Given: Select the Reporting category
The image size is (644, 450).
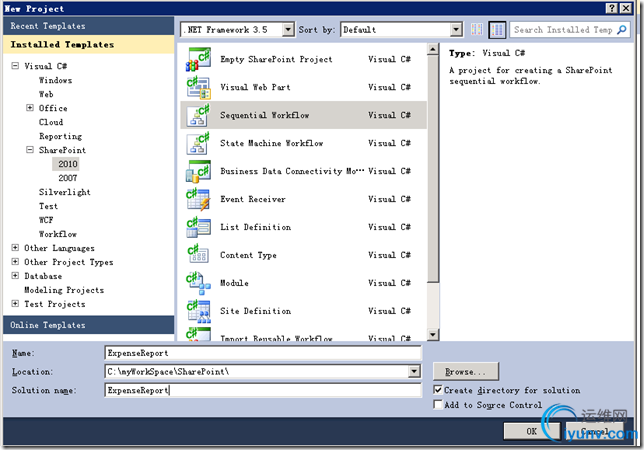Looking at the screenshot, I should click(x=60, y=136).
